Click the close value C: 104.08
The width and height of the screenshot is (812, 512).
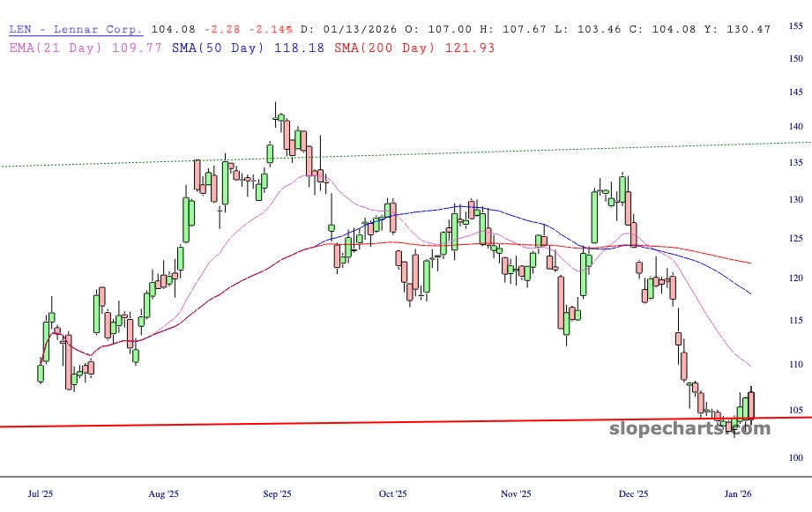click(x=662, y=29)
